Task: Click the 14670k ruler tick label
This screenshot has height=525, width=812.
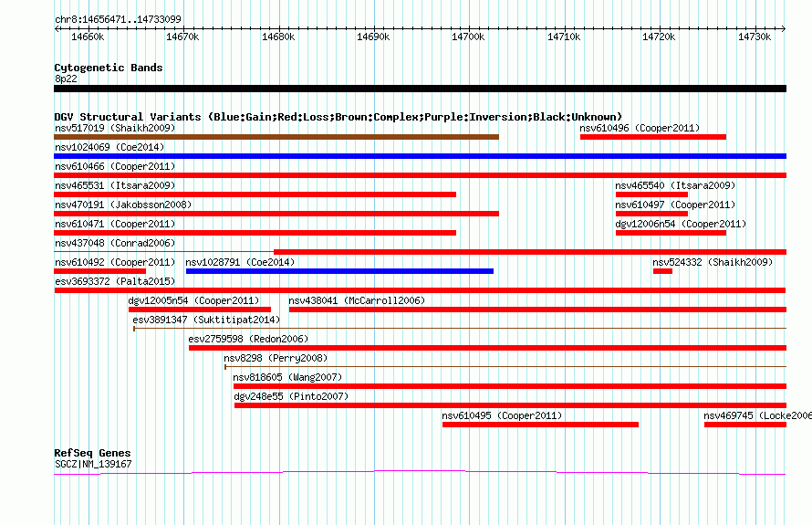Action: coord(182,37)
